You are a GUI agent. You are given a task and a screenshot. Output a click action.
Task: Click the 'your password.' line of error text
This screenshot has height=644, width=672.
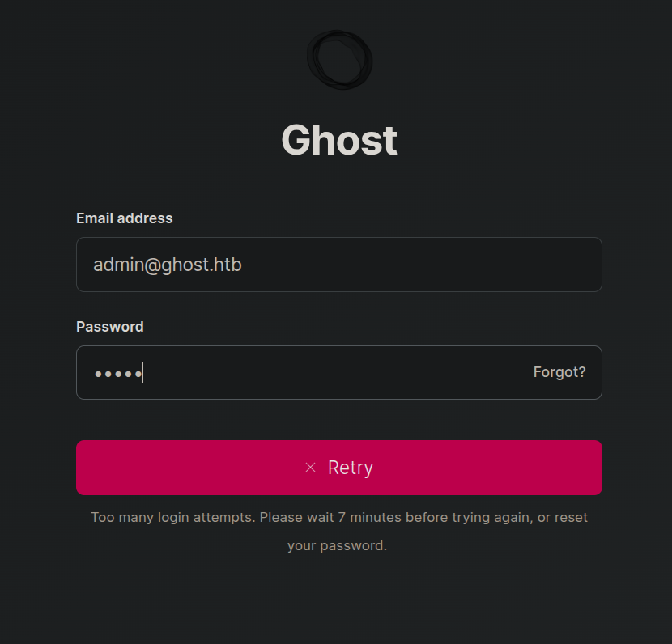tap(338, 546)
